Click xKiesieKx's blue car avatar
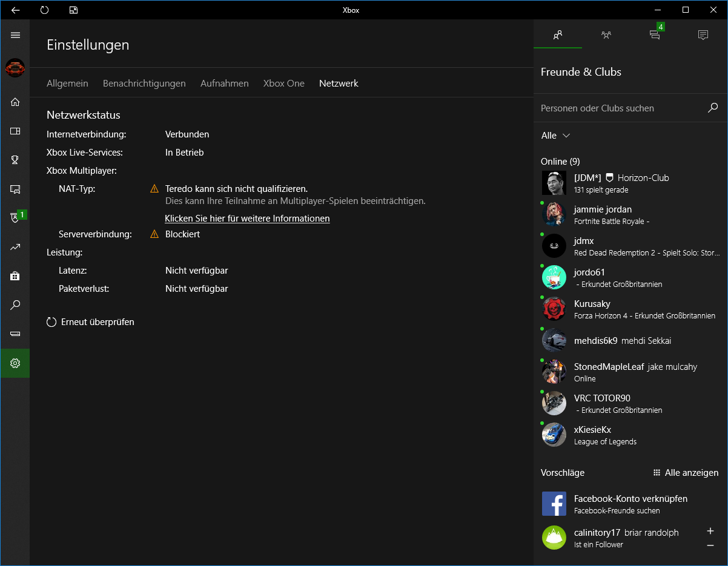 554,435
